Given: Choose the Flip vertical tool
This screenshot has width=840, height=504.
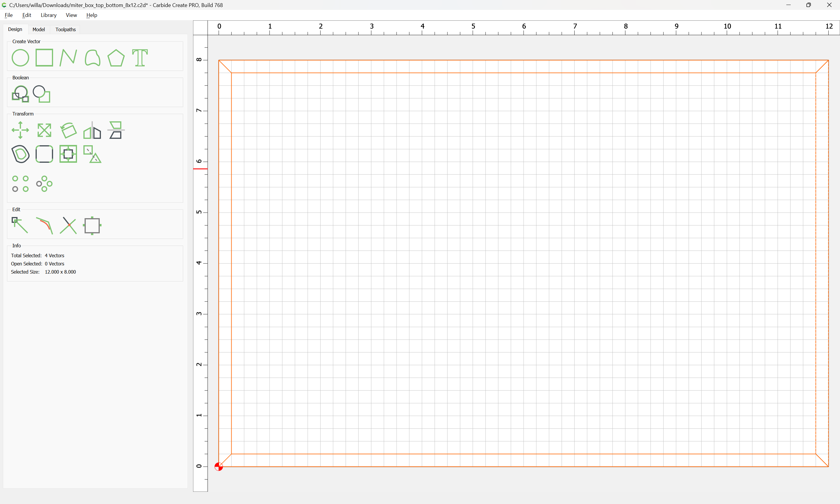Looking at the screenshot, I should tap(116, 130).
